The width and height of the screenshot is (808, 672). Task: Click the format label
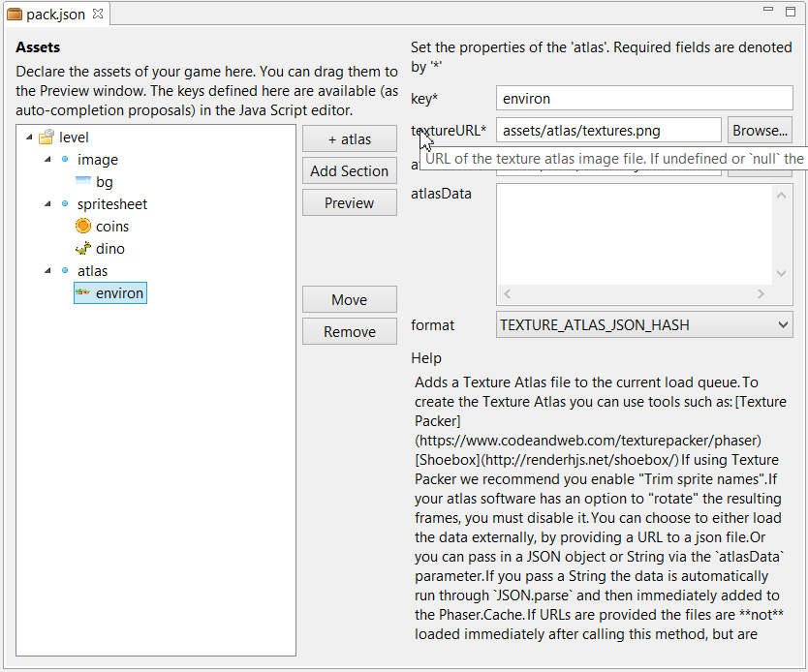coord(432,325)
